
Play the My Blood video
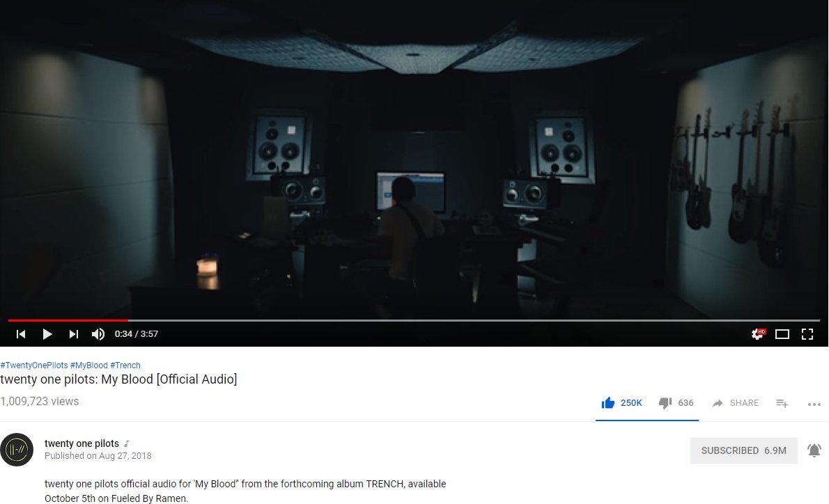(47, 334)
